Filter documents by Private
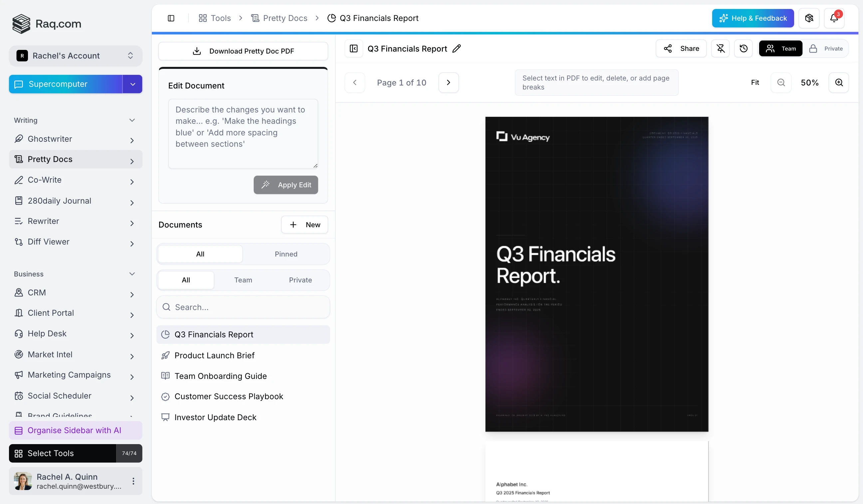This screenshot has width=863, height=504. [x=300, y=280]
